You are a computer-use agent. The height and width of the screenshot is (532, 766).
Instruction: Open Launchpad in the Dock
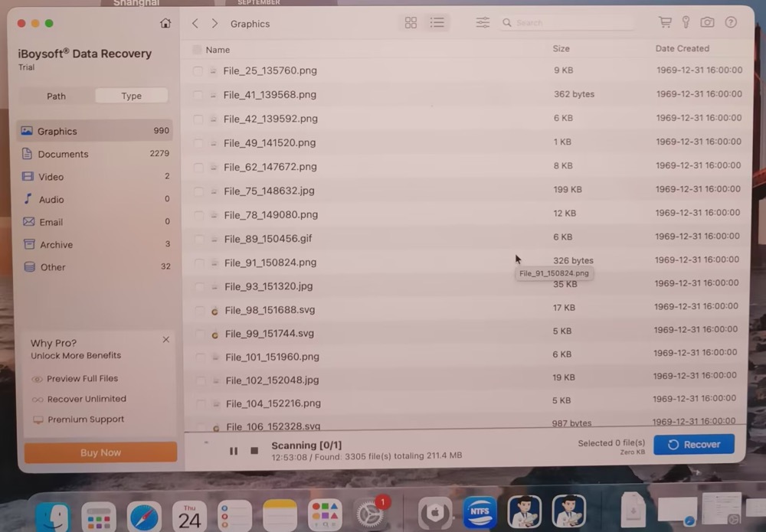click(98, 517)
